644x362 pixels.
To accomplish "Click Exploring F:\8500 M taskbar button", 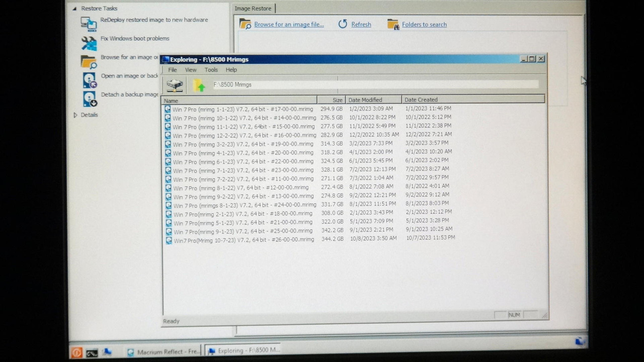I will tap(243, 350).
